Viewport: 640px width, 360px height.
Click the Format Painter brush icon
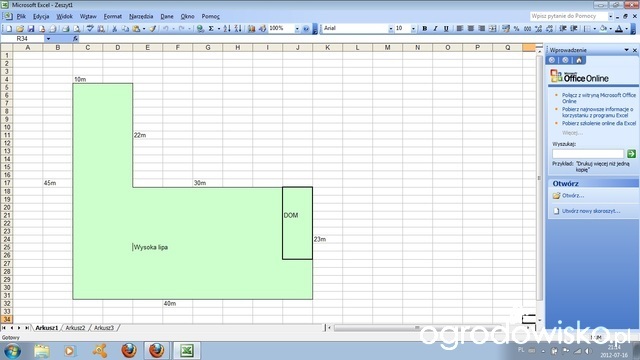pyautogui.click(x=152, y=29)
